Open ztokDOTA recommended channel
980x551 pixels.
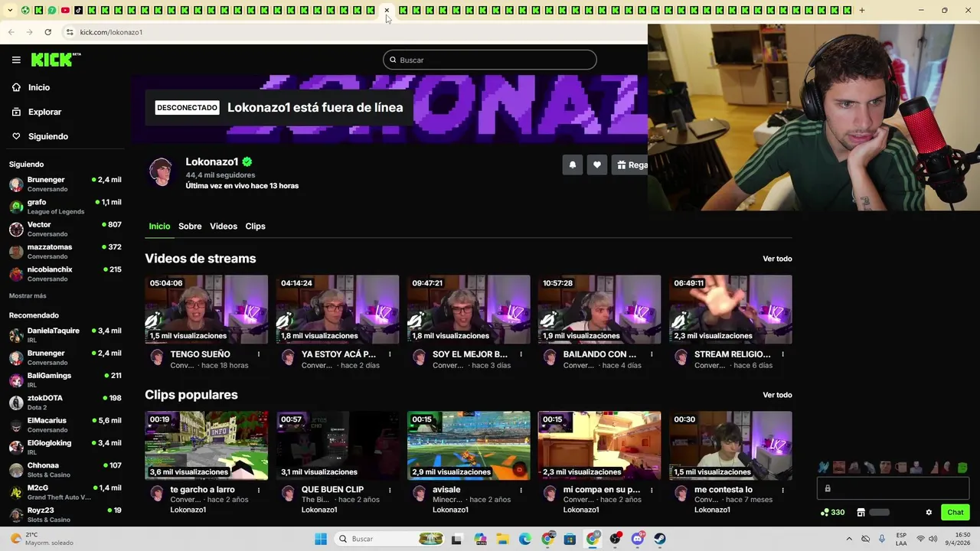point(65,402)
